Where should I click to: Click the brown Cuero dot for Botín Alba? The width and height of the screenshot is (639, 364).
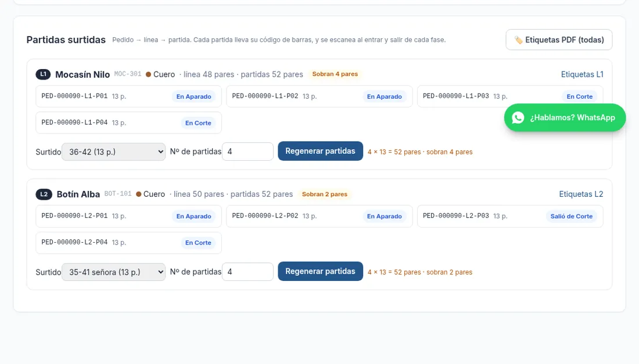coord(139,194)
